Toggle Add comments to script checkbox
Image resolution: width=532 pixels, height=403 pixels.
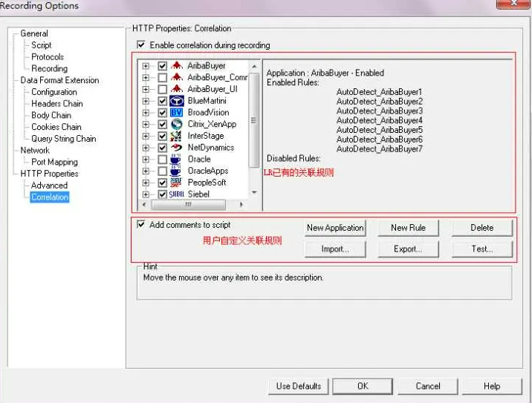pyautogui.click(x=141, y=224)
